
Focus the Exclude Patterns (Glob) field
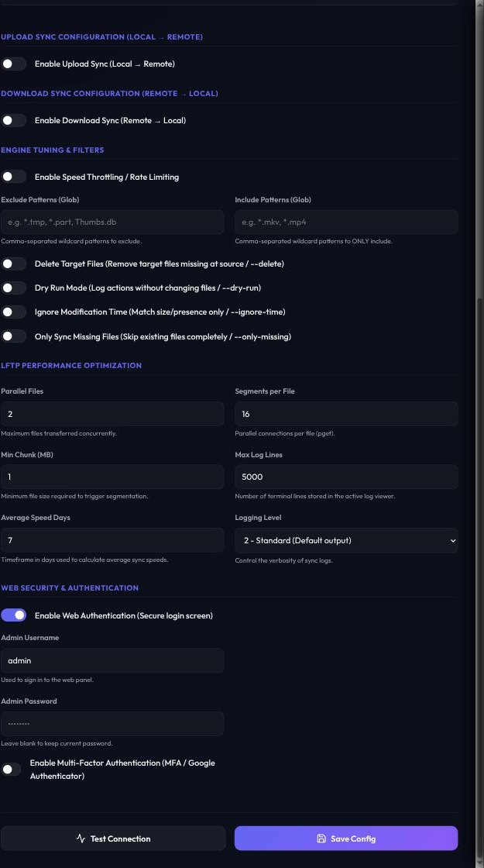click(112, 222)
